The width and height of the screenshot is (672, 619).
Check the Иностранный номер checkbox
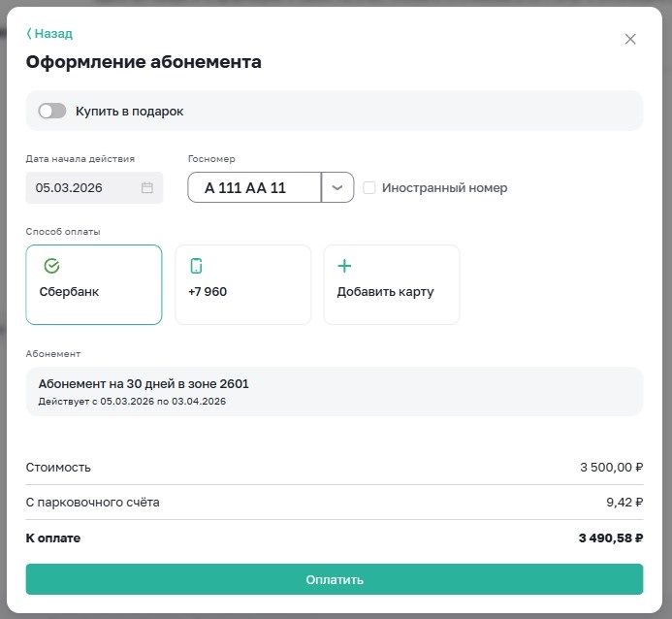(369, 188)
